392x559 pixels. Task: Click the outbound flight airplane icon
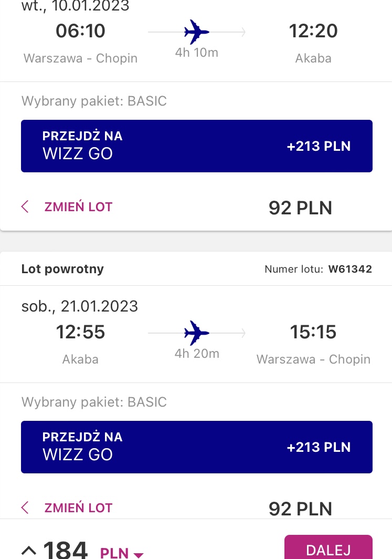pyautogui.click(x=196, y=32)
